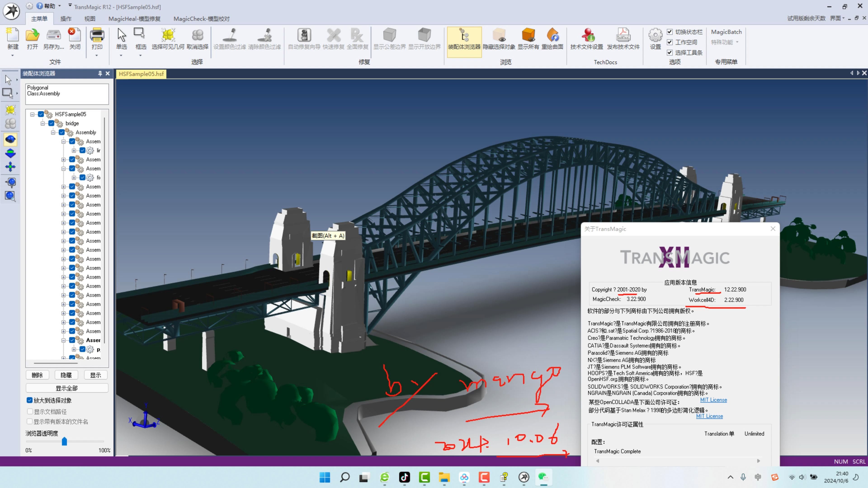Viewport: 868px width, 488px height.
Task: Click the 快速修复 quick repair icon
Action: click(x=334, y=35)
